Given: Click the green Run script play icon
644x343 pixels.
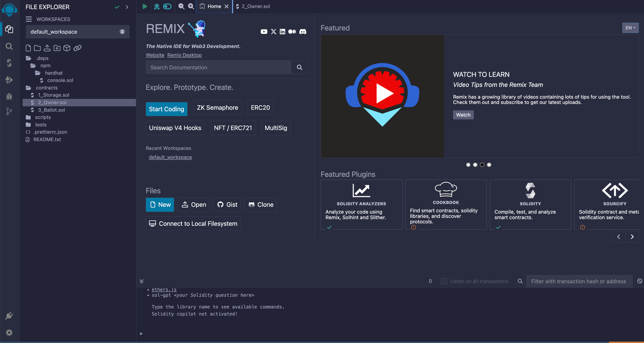Looking at the screenshot, I should (145, 6).
